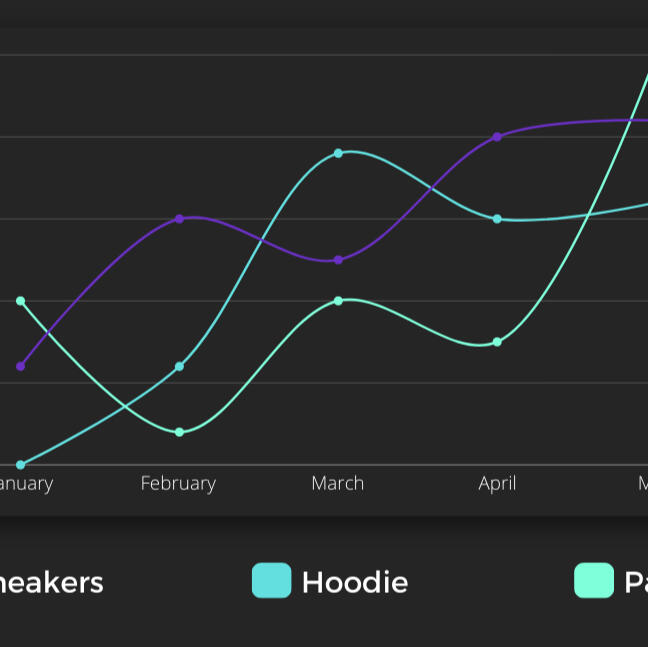
Task: Toggle the Hoodie series via its legend label
Action: (354, 583)
